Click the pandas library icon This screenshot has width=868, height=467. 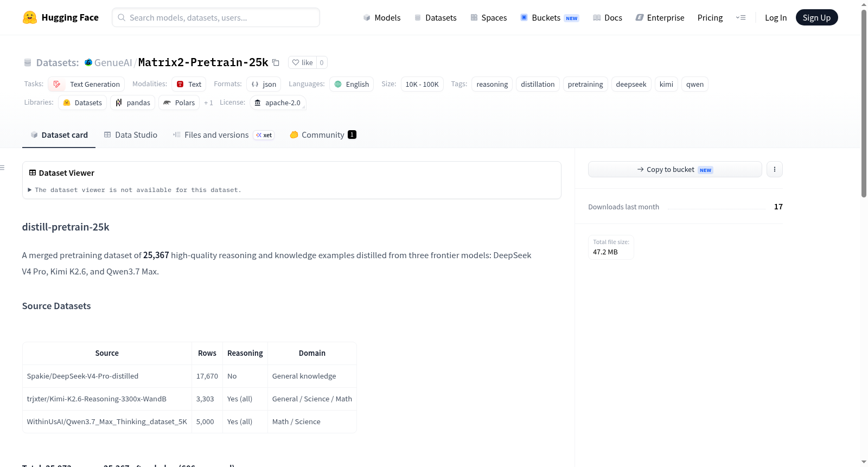point(119,103)
